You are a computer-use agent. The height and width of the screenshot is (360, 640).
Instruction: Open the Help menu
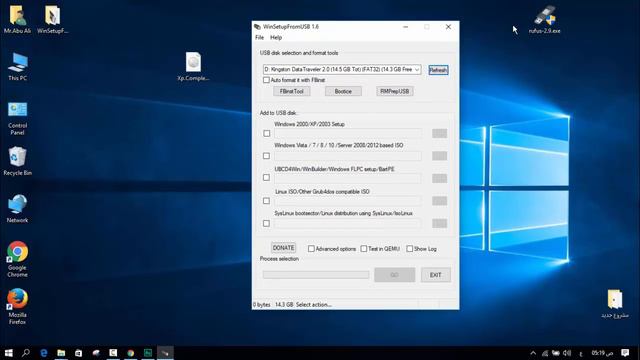tap(276, 38)
